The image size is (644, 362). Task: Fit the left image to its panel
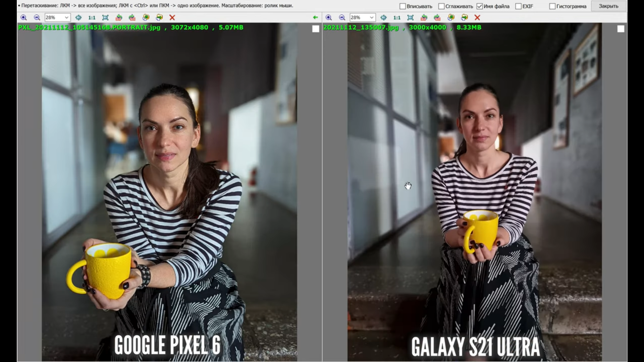[x=105, y=17]
